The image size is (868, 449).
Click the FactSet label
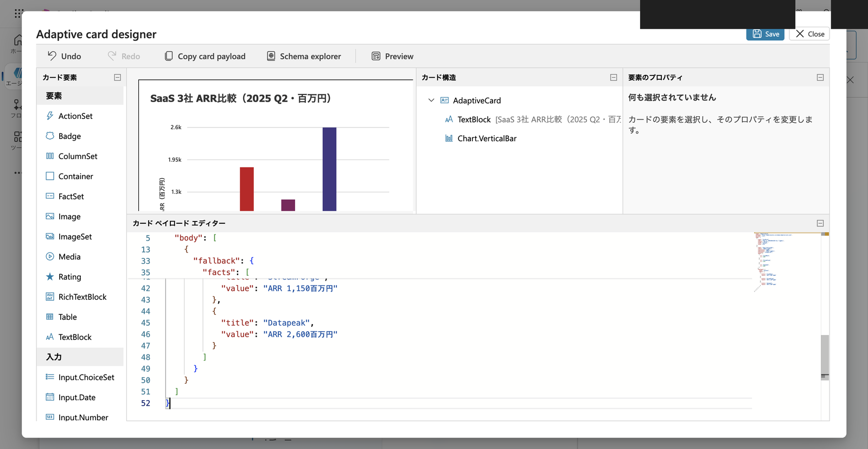(71, 196)
